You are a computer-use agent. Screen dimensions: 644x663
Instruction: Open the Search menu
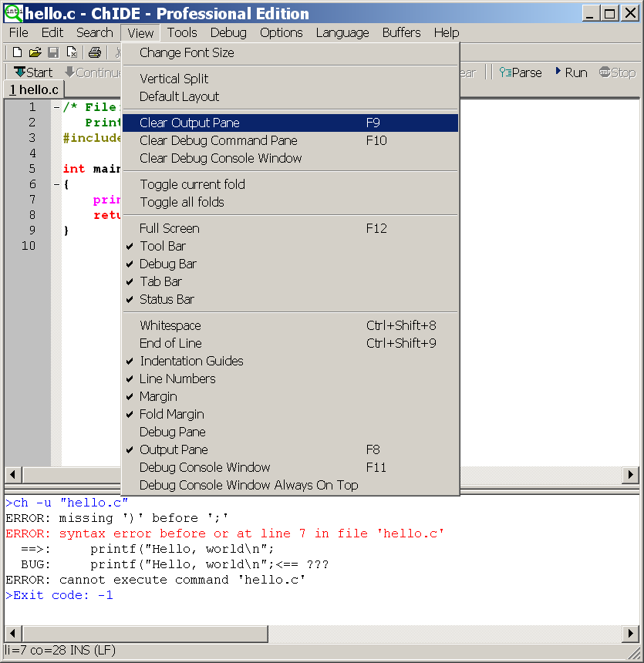pyautogui.click(x=95, y=32)
